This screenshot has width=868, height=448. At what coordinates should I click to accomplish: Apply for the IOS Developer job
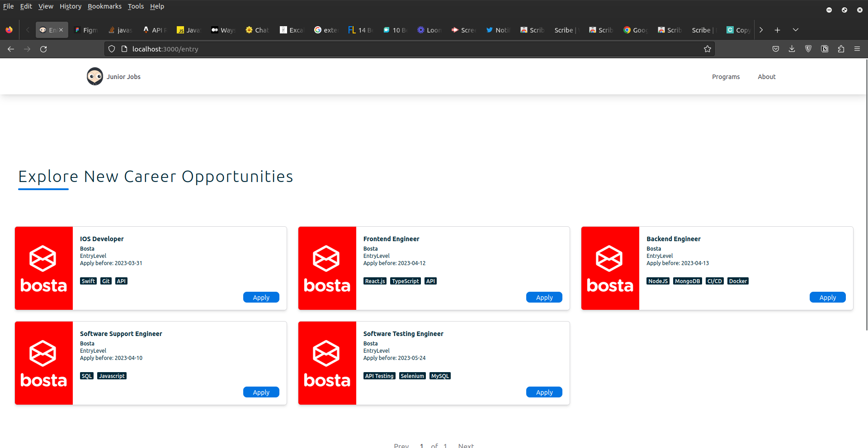261,297
